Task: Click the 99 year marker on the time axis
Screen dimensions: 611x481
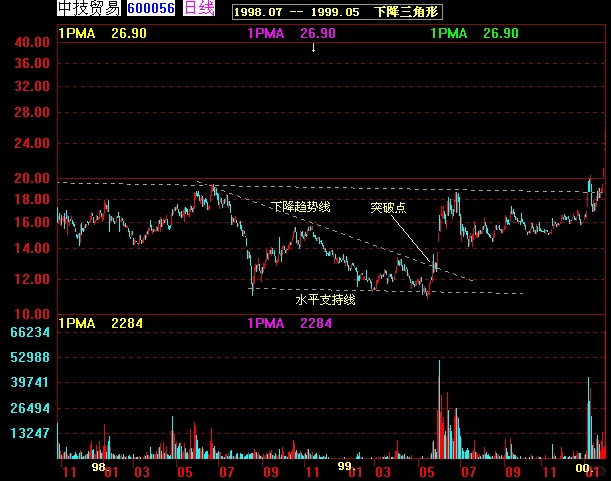Action: pyautogui.click(x=344, y=466)
